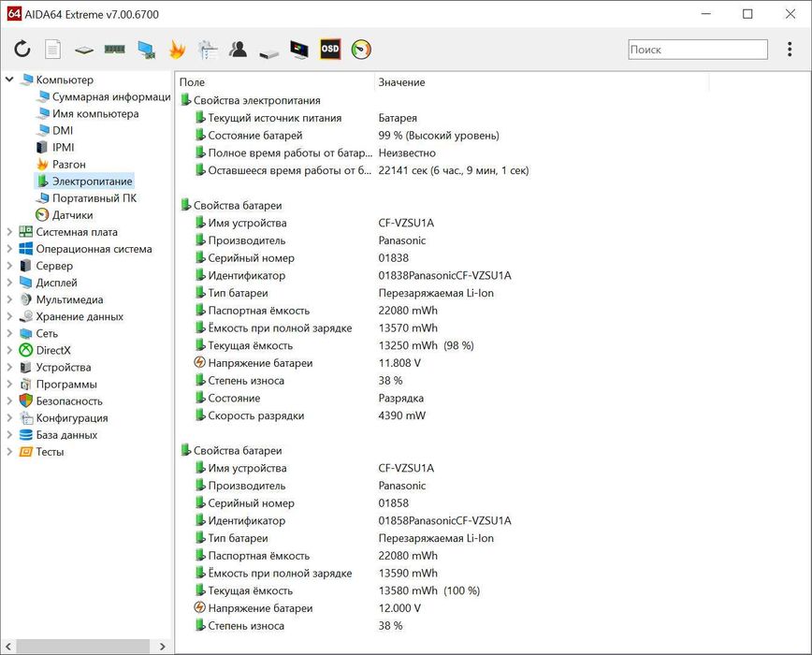Select Программы in the tree
The width and height of the screenshot is (812, 655).
[x=58, y=385]
